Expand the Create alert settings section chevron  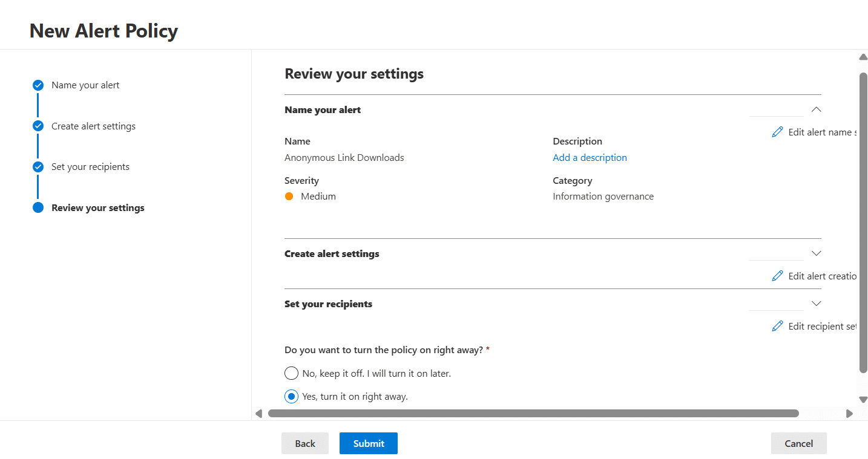tap(816, 253)
